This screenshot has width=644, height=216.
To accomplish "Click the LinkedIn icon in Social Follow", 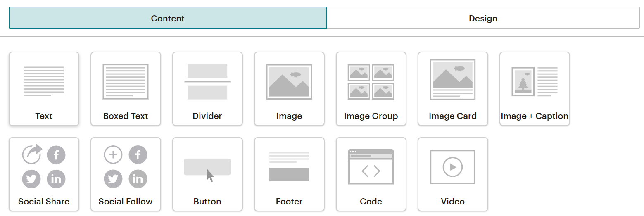I will [x=138, y=179].
